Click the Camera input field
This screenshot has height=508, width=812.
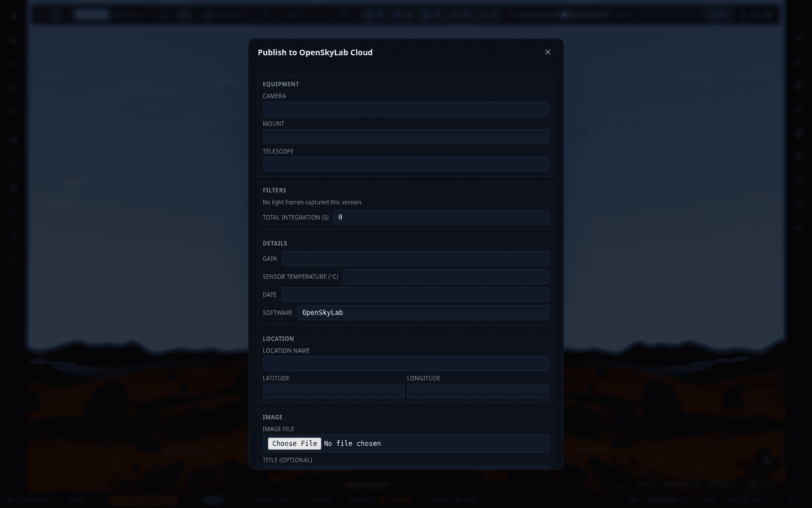click(406, 109)
